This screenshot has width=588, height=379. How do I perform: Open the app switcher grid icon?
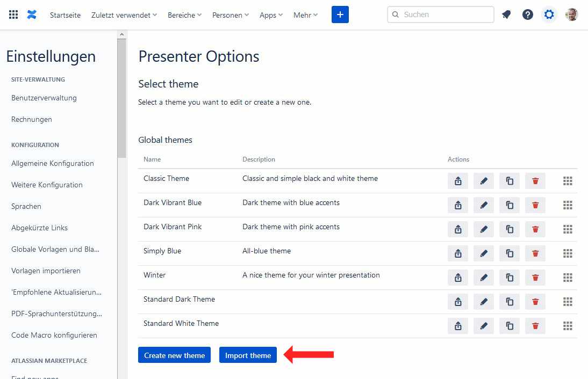(x=13, y=15)
